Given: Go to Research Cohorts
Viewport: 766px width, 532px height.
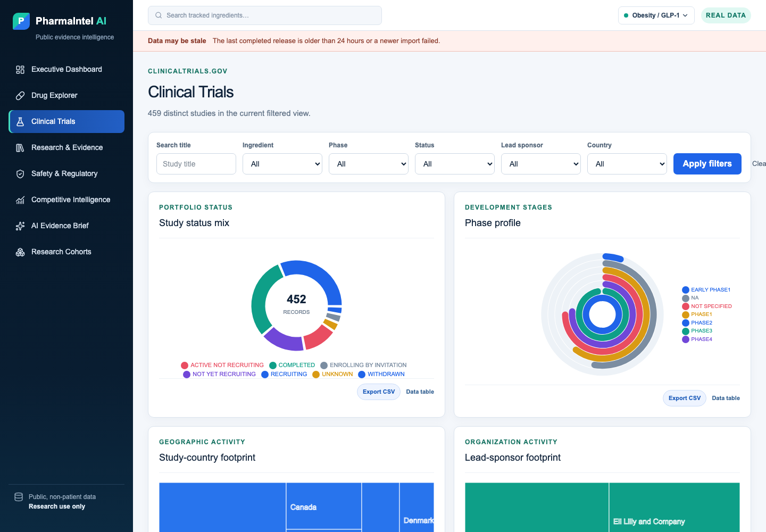Looking at the screenshot, I should pos(66,252).
